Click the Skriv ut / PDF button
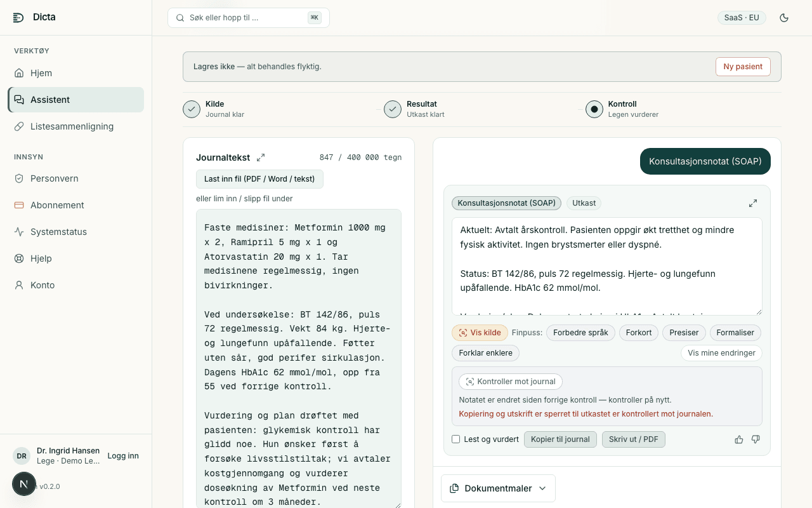 634,439
